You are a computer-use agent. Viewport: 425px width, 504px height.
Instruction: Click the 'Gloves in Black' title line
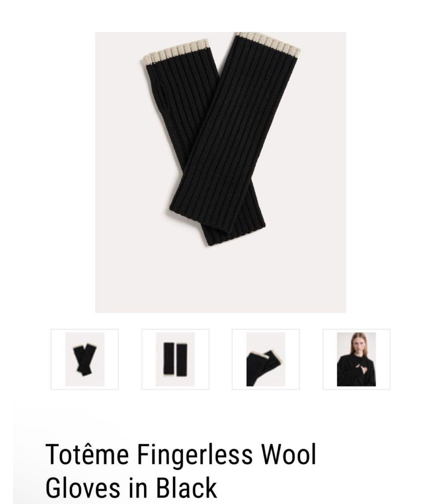(x=131, y=487)
